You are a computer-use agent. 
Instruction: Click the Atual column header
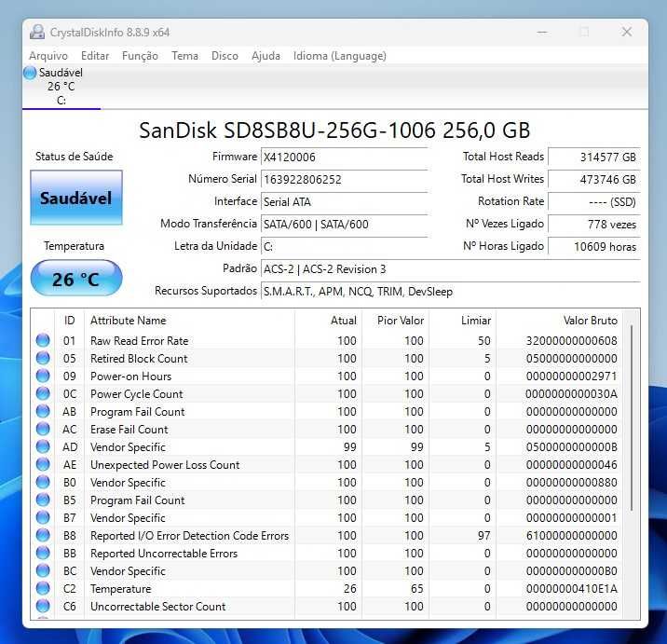[328, 320]
